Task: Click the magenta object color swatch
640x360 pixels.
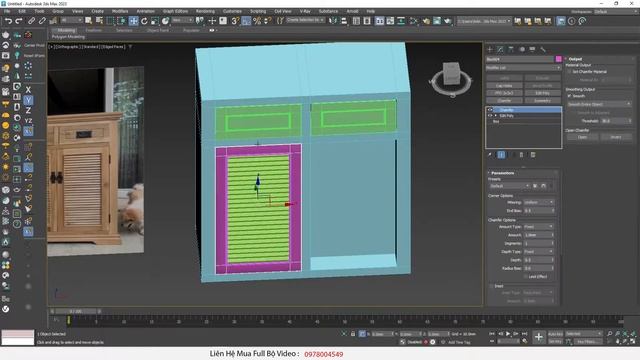Action: point(558,59)
